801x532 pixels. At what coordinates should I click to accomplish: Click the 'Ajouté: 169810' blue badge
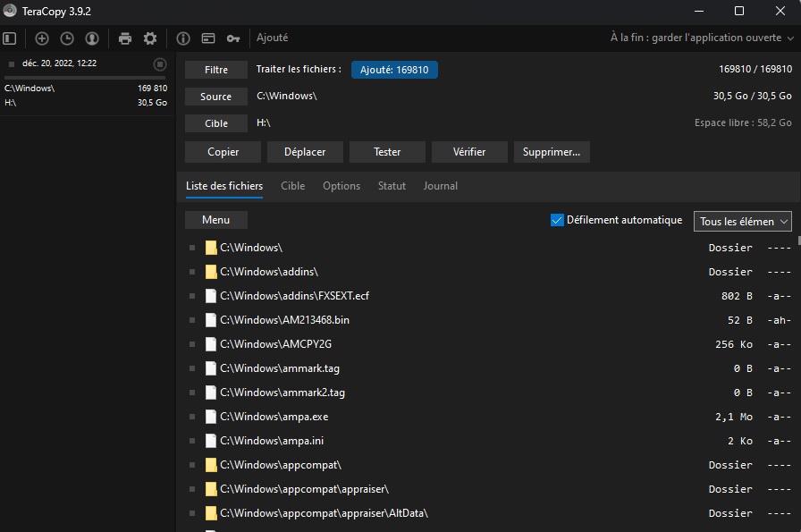point(394,70)
